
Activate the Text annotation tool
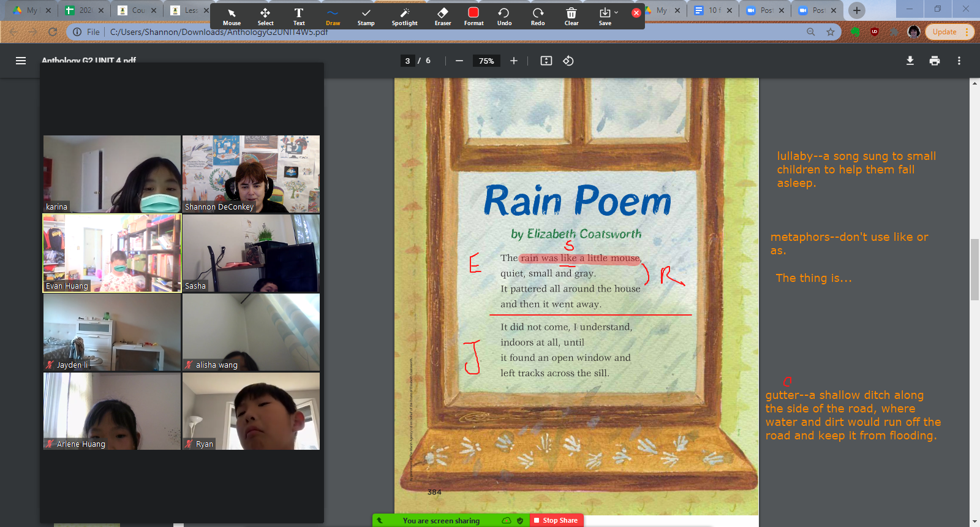click(299, 17)
